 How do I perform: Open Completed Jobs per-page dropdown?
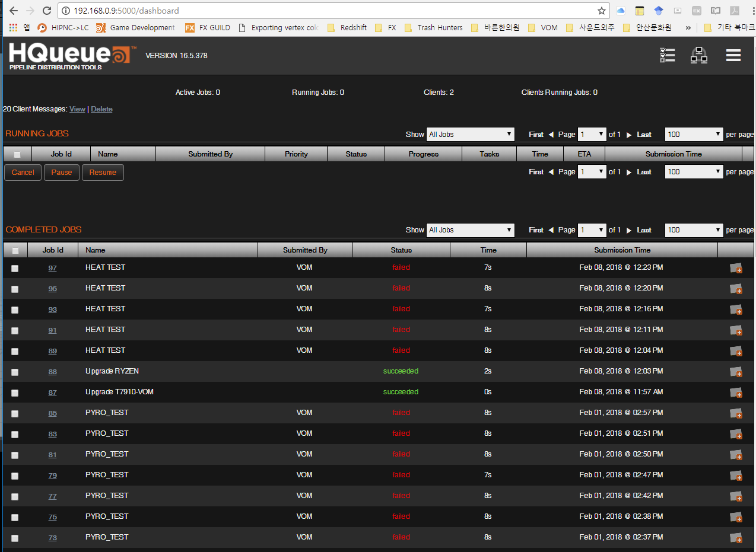coord(694,230)
